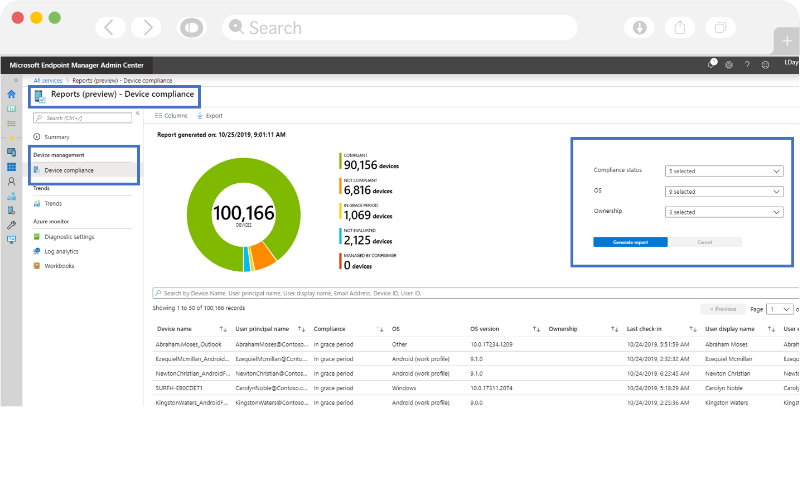Select the AbrahamMoses_Outlook device row
Viewport: 800px width, 480px height.
pos(476,344)
